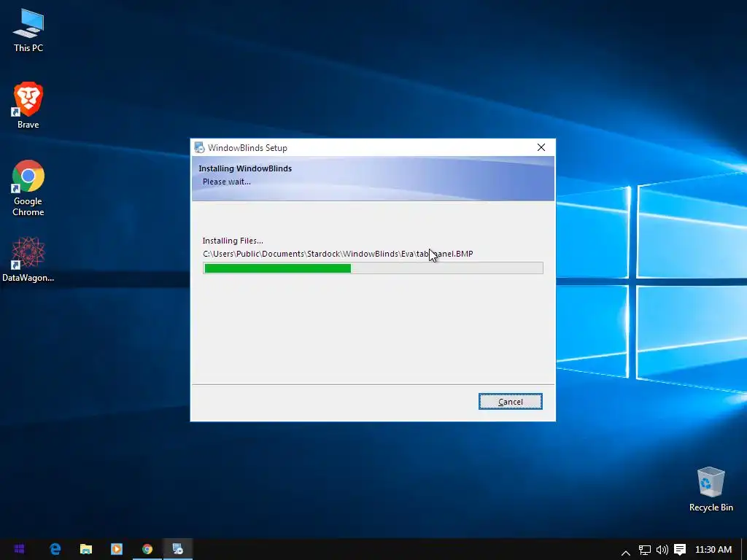The image size is (747, 560).
Task: Select the WindowBlinds Setup taskbar button
Action: tap(178, 549)
